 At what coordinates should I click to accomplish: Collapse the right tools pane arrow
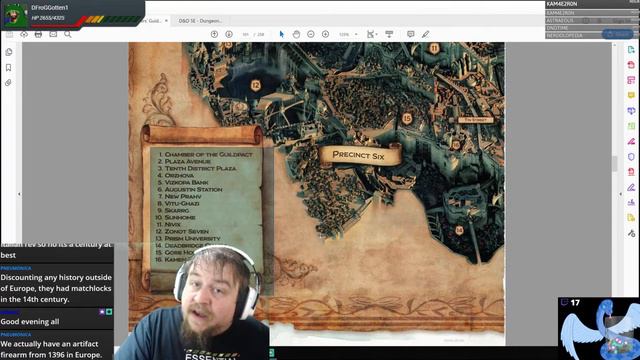[620, 194]
